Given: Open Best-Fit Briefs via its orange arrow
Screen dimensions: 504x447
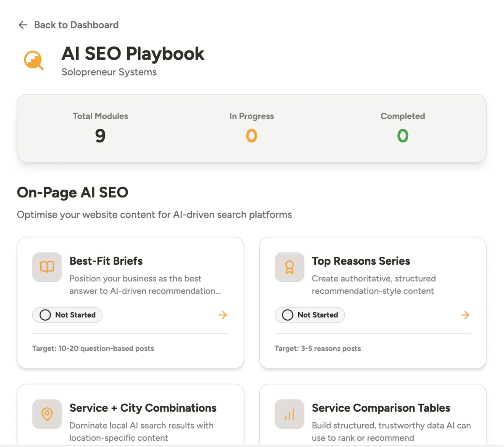Looking at the screenshot, I should (223, 315).
